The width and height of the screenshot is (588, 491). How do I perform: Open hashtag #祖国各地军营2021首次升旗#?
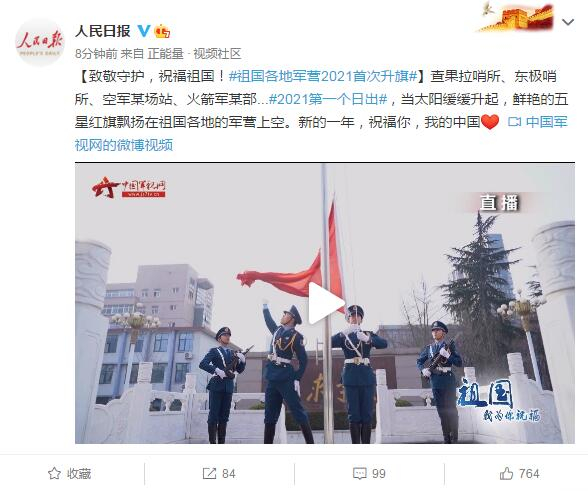(x=323, y=77)
